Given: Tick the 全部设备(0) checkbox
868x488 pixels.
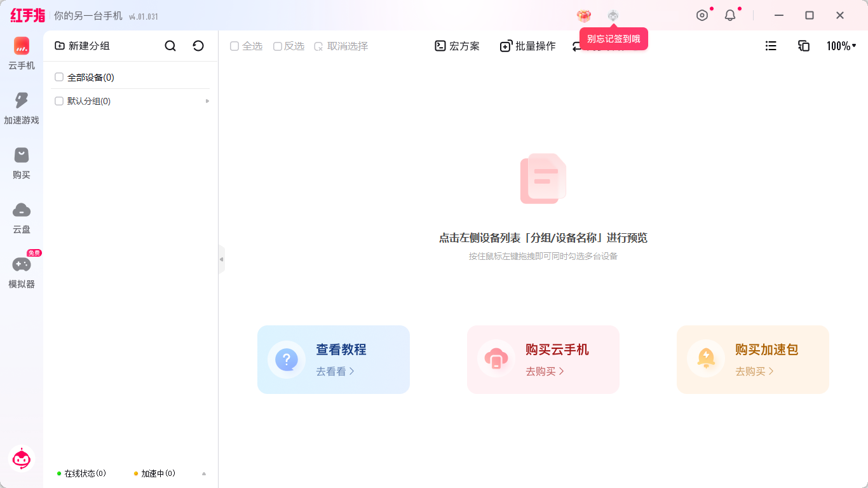Looking at the screenshot, I should point(58,77).
